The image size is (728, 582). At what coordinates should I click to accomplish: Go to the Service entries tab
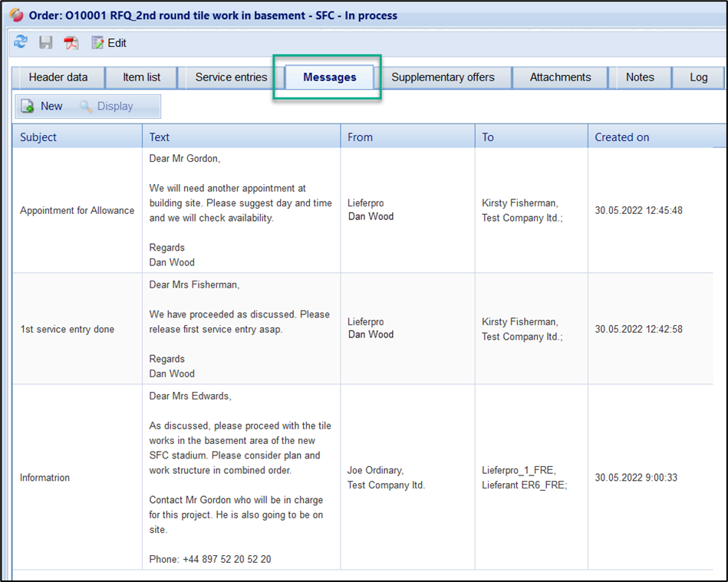[231, 77]
